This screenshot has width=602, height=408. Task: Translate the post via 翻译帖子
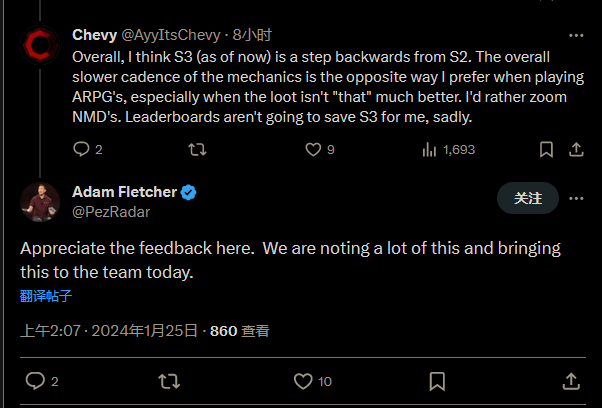[x=46, y=296]
